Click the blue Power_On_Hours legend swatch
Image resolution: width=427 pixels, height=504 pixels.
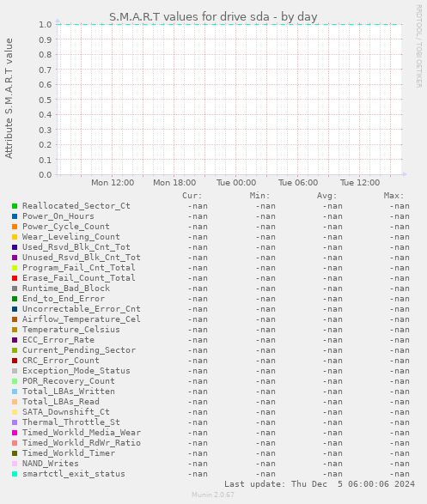click(x=15, y=216)
